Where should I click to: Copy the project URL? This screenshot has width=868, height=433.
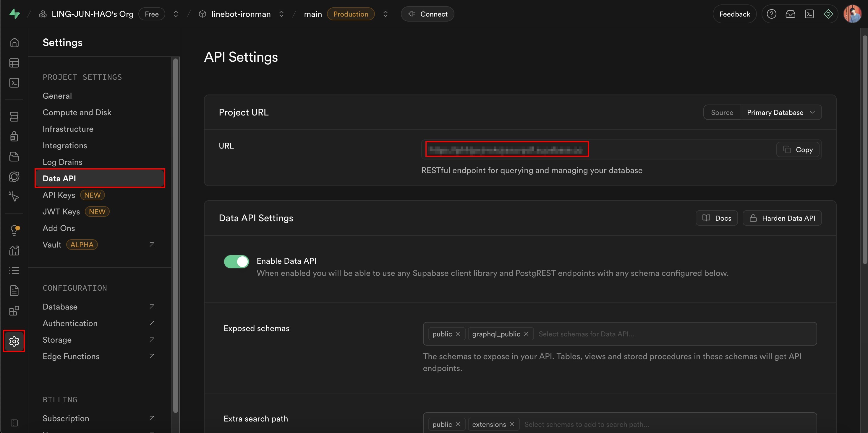click(798, 149)
